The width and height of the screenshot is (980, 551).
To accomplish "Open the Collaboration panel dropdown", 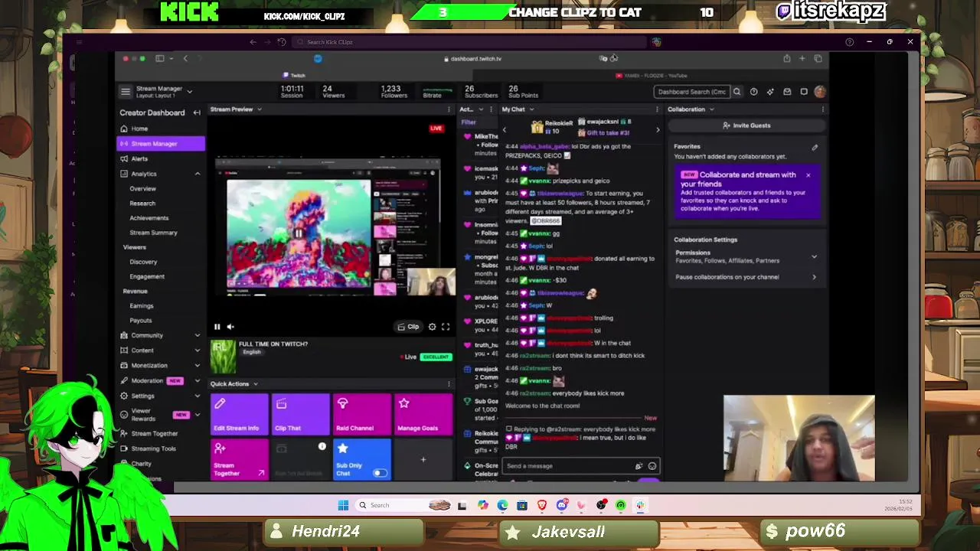I will [711, 109].
